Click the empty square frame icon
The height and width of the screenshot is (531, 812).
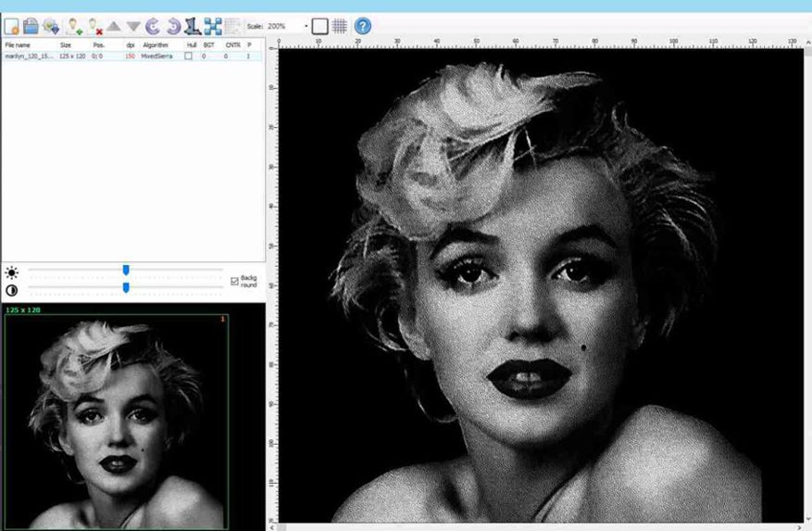tap(319, 26)
